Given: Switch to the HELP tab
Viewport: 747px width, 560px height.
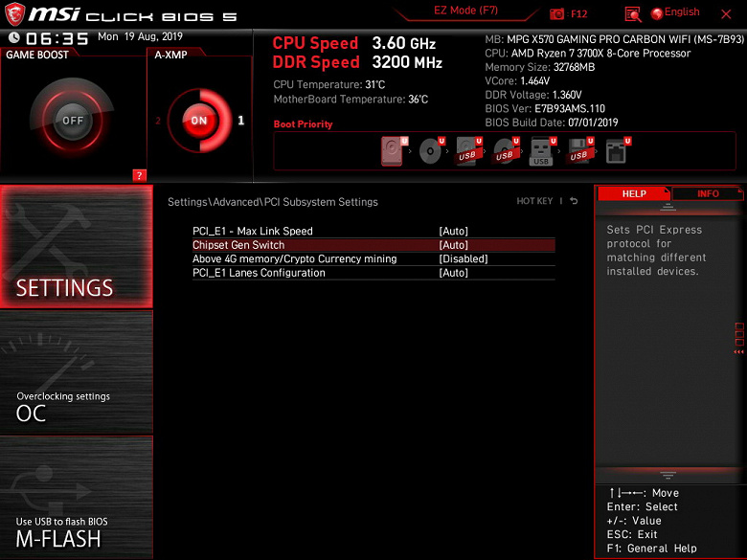Looking at the screenshot, I should [x=634, y=193].
